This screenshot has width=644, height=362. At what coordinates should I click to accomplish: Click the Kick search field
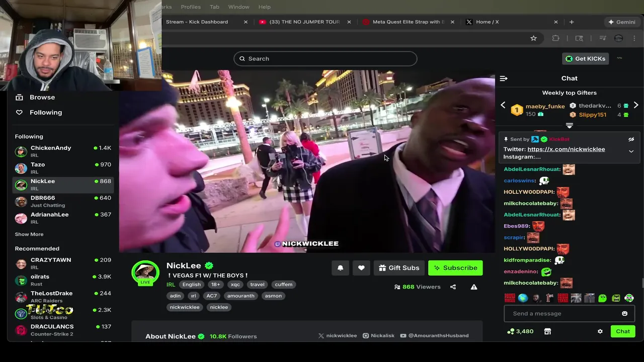[325, 59]
